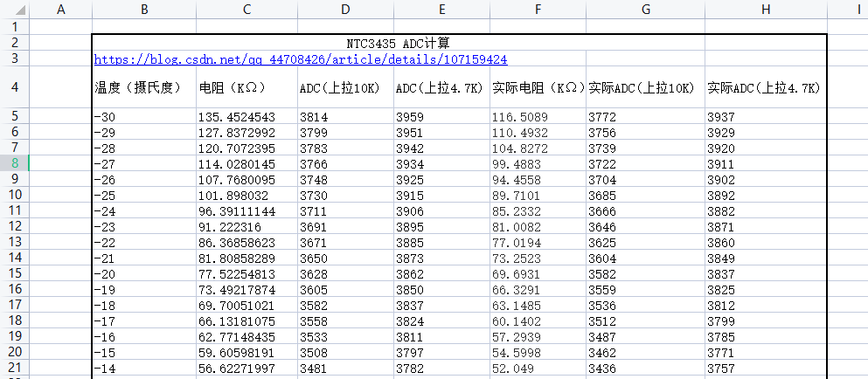Click the 'ADC(上拉10K)' header in column D
This screenshot has width=868, height=379.
(345, 87)
